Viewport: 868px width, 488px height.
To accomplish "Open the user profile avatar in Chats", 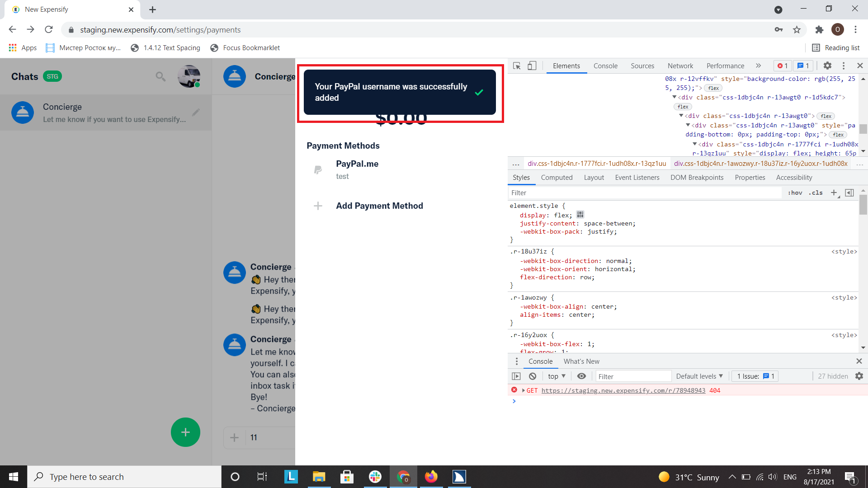I will click(189, 76).
